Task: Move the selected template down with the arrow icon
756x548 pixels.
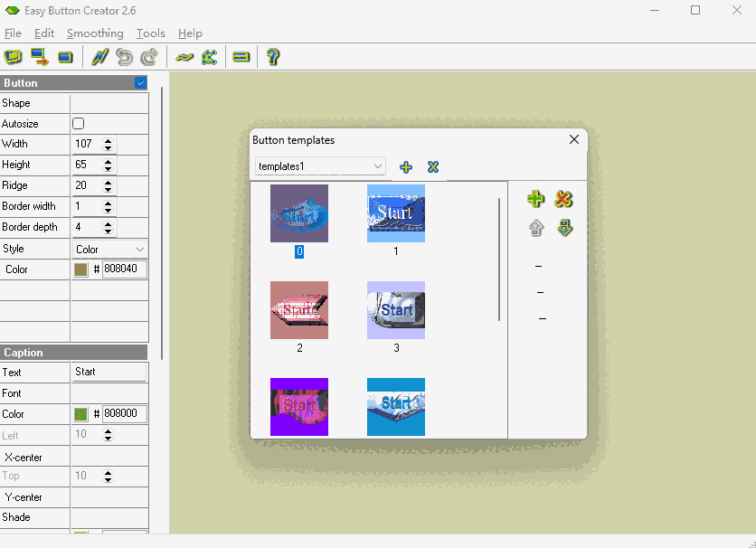Action: click(x=564, y=228)
